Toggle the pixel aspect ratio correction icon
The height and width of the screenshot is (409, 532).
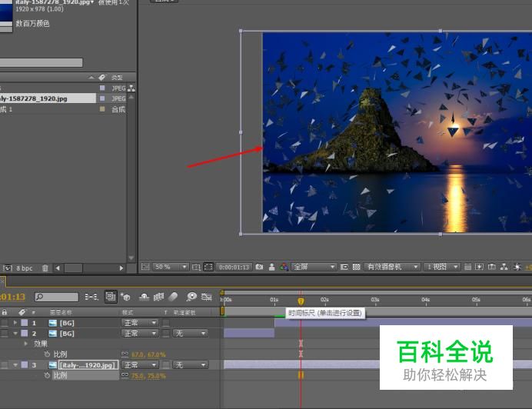[467, 267]
